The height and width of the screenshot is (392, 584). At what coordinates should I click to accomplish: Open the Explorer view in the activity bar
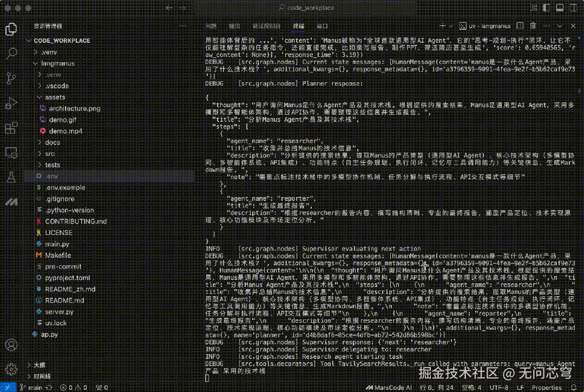tap(11, 29)
